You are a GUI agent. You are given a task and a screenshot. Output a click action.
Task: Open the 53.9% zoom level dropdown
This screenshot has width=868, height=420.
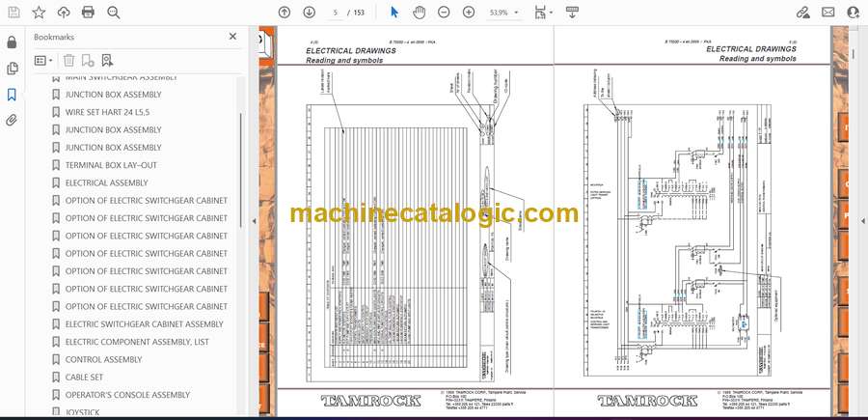503,13
